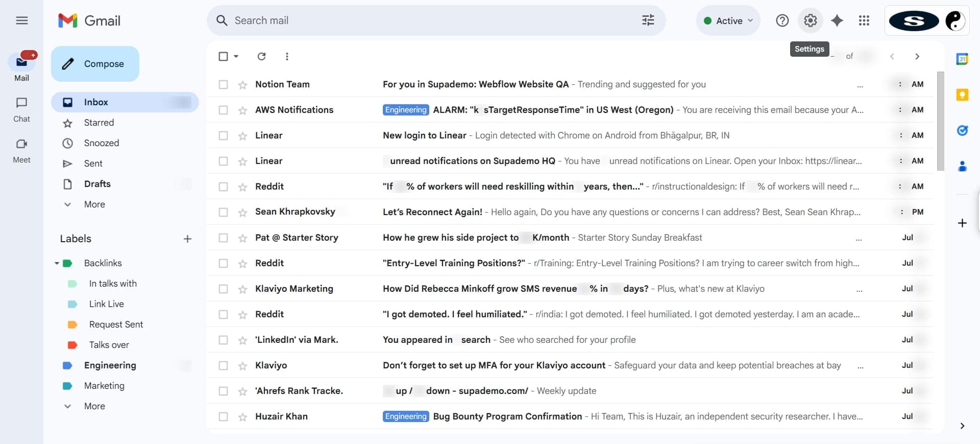The height and width of the screenshot is (444, 980).
Task: Star the AWS Notifications email
Action: pyautogui.click(x=242, y=110)
